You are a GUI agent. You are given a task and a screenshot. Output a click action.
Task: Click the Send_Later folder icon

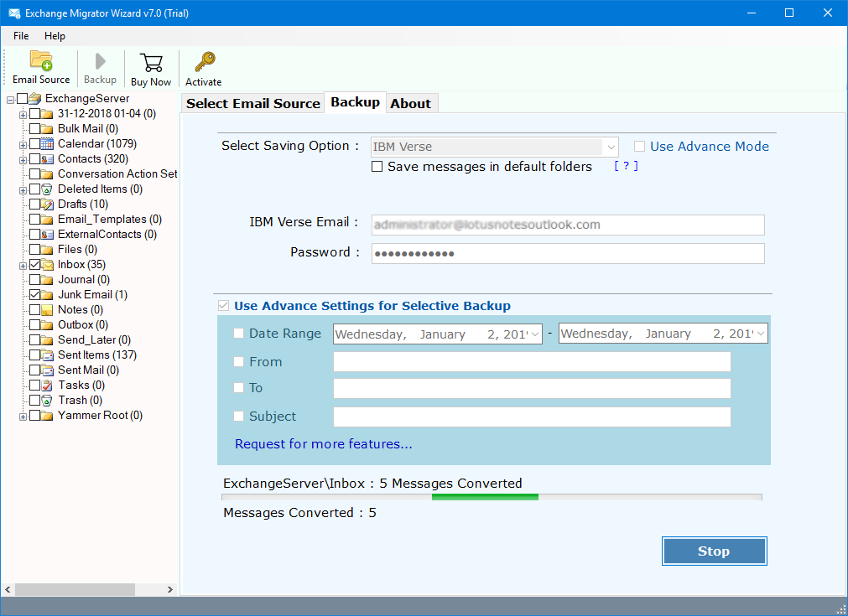pos(48,340)
